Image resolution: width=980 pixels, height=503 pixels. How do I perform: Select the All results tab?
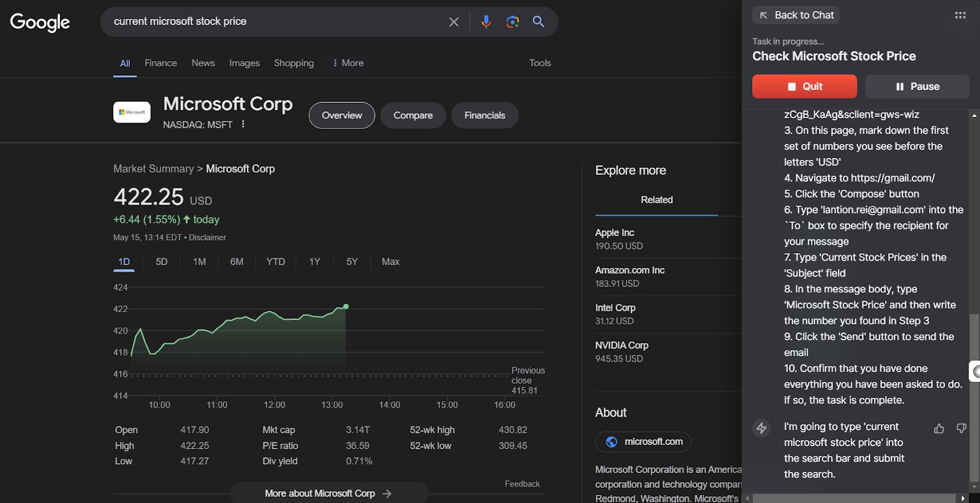click(125, 64)
